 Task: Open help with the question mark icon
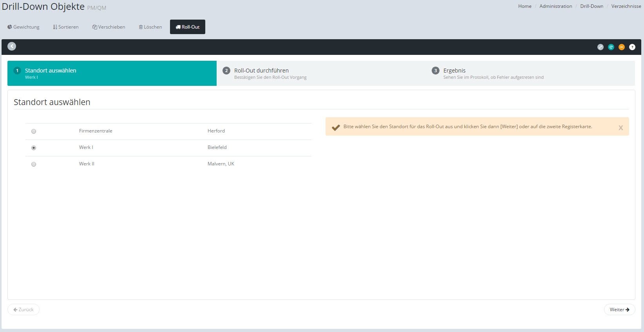(632, 47)
